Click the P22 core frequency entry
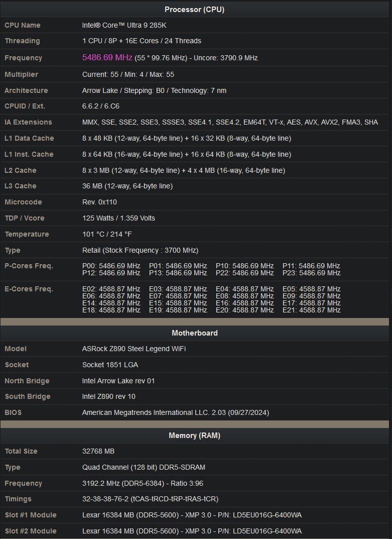 click(244, 273)
